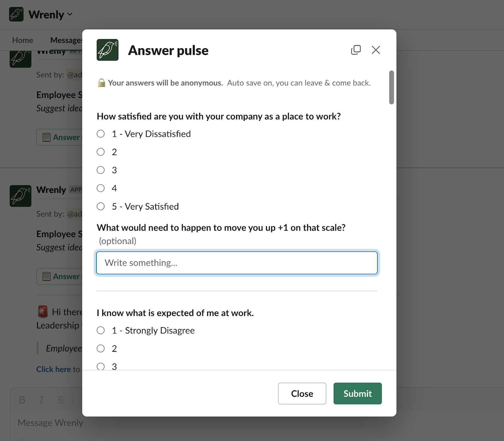
Task: Open the Wrenly workspace dropdown chevron
Action: click(70, 14)
